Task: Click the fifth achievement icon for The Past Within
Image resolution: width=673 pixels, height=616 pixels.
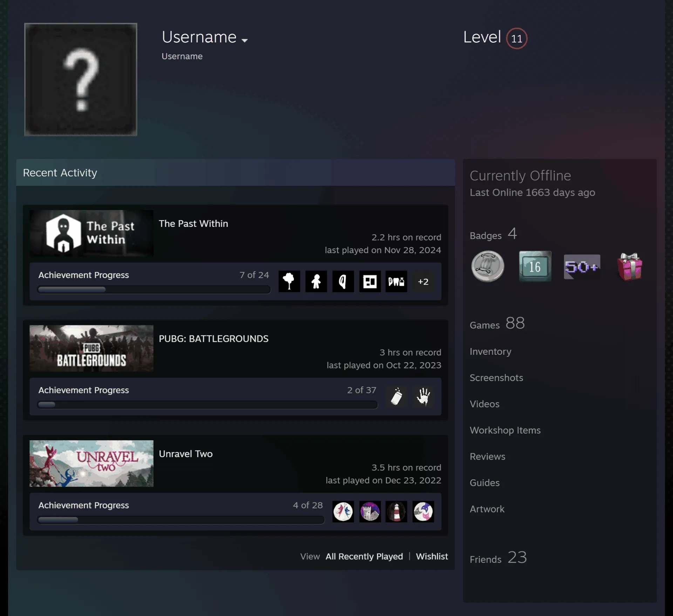Action: tap(396, 281)
